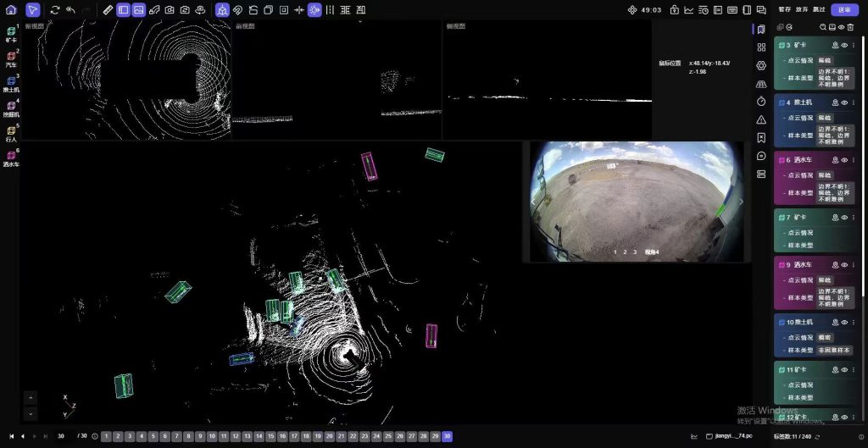Click the undo arrow in the toolbar
Image resolution: width=868 pixels, height=448 pixels.
[x=70, y=10]
